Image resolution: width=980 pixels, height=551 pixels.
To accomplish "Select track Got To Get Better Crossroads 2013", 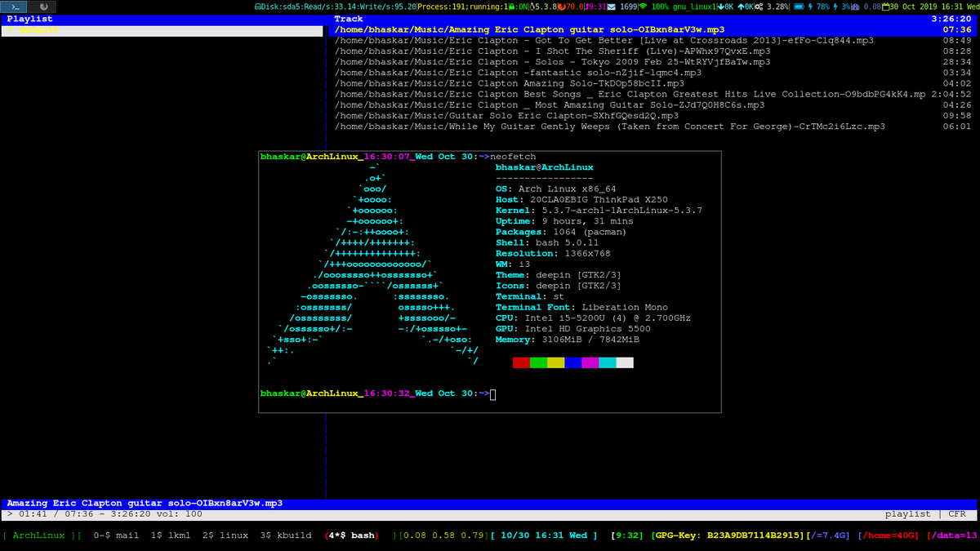I will coord(652,40).
